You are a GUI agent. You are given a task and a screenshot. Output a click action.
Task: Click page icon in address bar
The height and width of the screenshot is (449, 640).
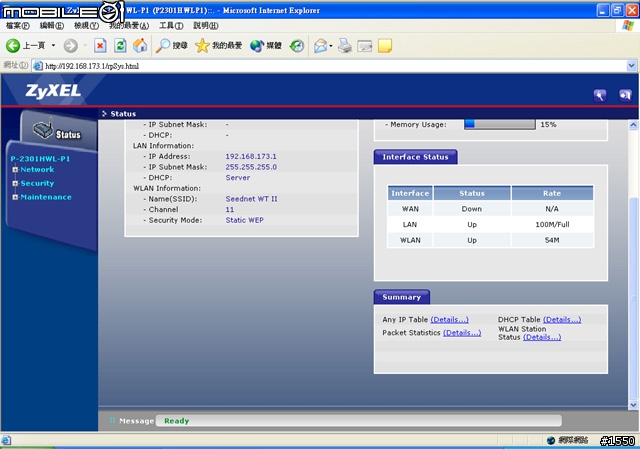[38, 66]
